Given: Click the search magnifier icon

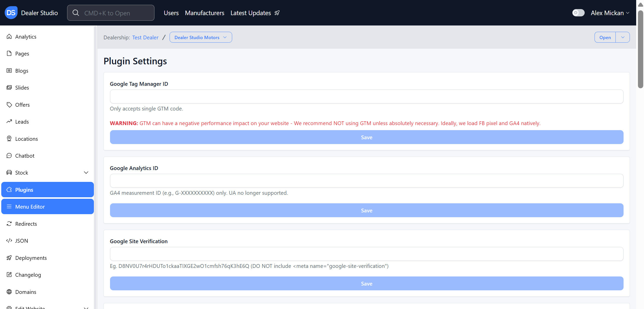Looking at the screenshot, I should [x=76, y=13].
